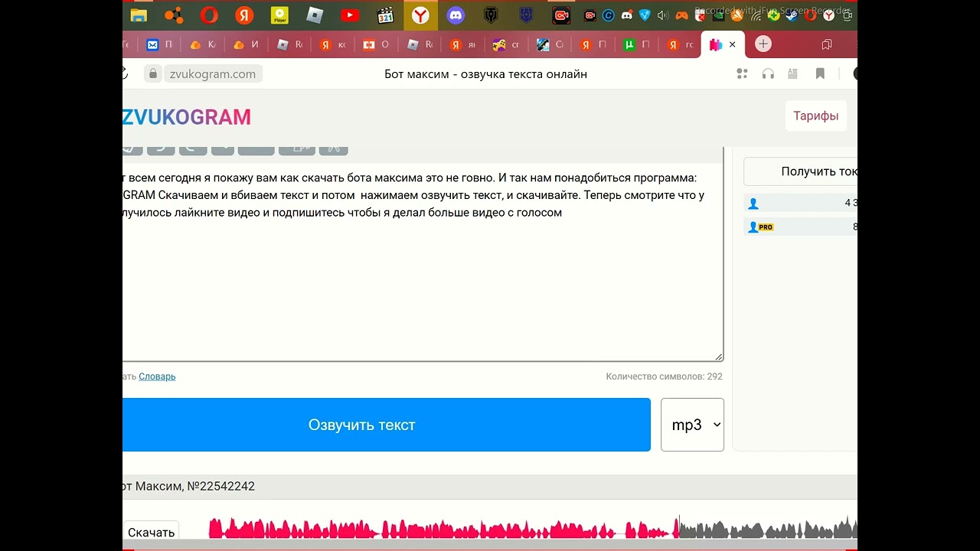
Task: Open the Тарифы pricing page
Action: tap(815, 116)
